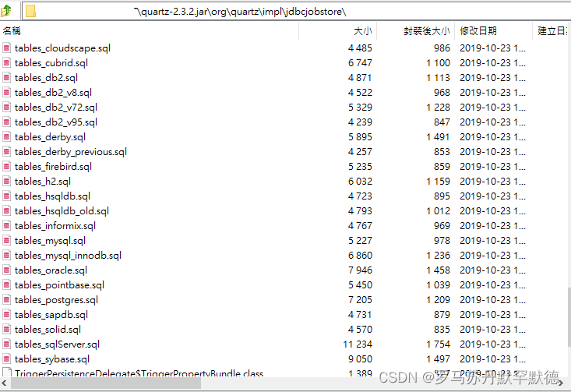Click the folder icon in address bar
Screen dimensions: 571x392
click(30, 11)
